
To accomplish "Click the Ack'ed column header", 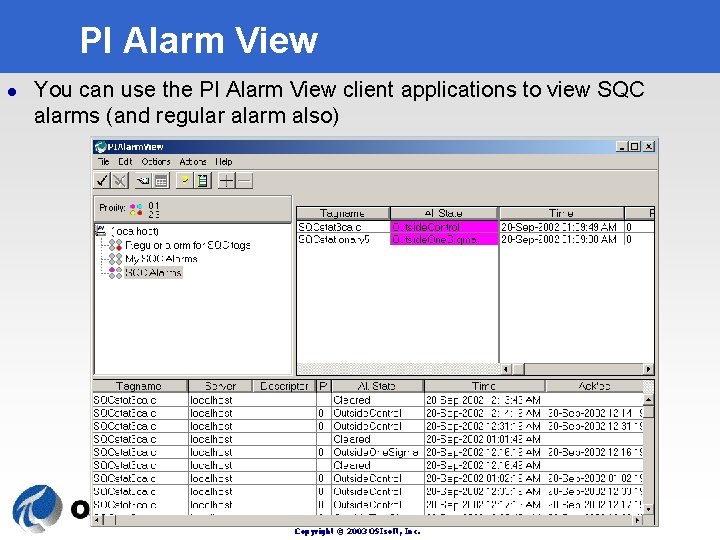I will coord(594,386).
